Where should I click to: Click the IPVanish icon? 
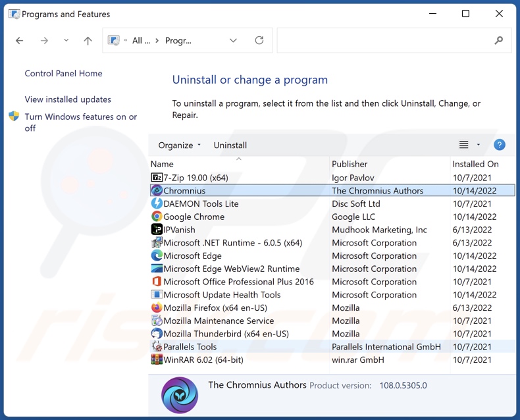click(x=157, y=229)
